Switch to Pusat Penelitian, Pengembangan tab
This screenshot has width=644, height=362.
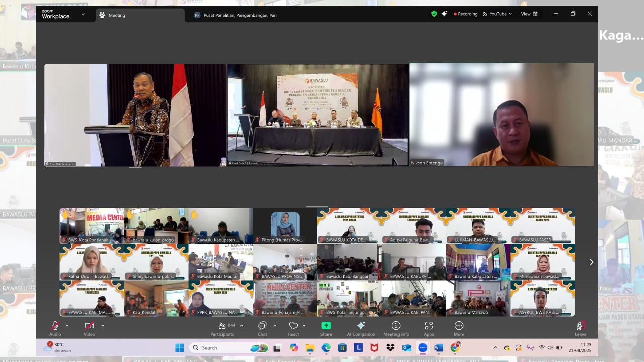(x=235, y=15)
